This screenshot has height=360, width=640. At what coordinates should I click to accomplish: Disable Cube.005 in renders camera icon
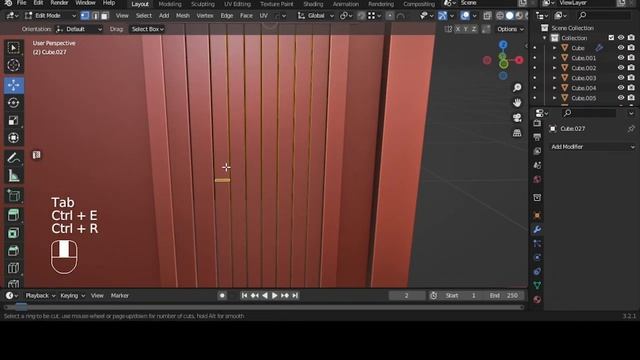click(x=631, y=98)
